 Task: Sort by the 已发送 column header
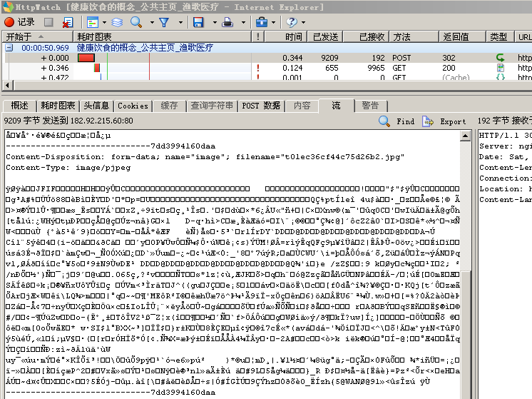click(x=325, y=36)
